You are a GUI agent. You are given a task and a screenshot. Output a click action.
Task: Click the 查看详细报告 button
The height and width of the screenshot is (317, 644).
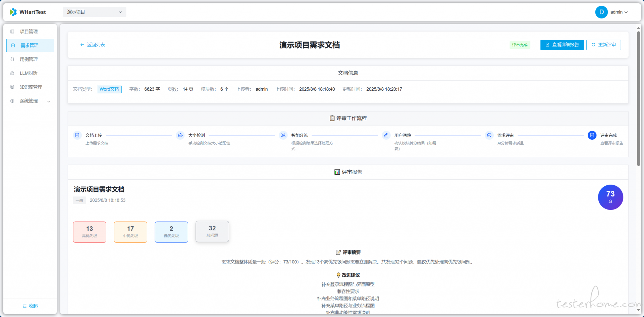tap(562, 45)
